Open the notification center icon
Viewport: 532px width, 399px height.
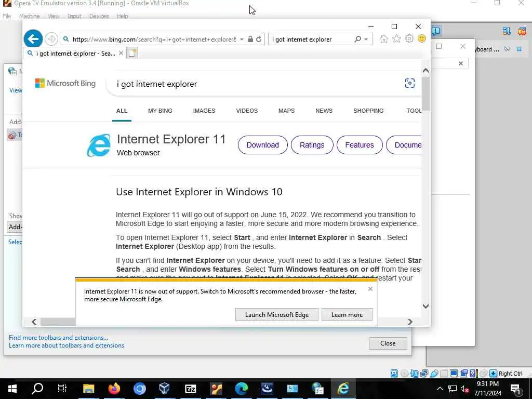coord(515,389)
